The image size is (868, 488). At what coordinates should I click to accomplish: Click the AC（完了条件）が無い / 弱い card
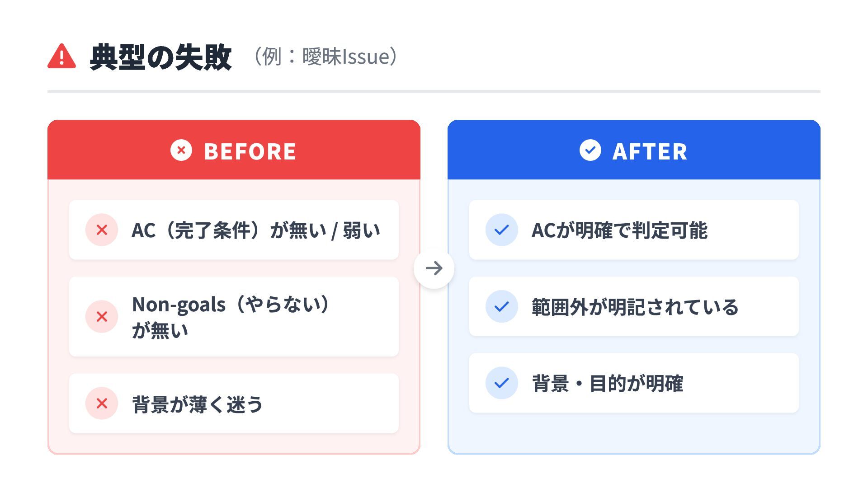(255, 230)
